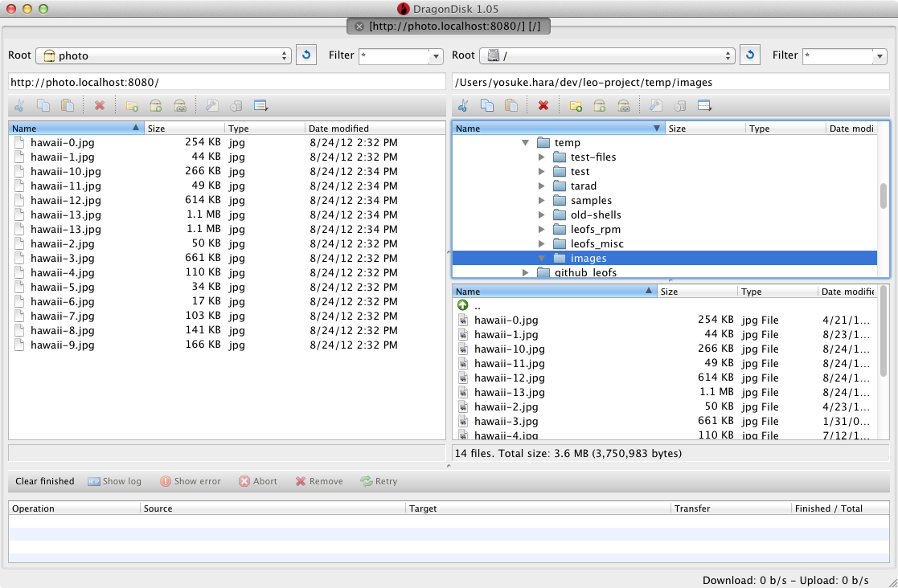Click the view options icon in left toolbar

point(260,105)
